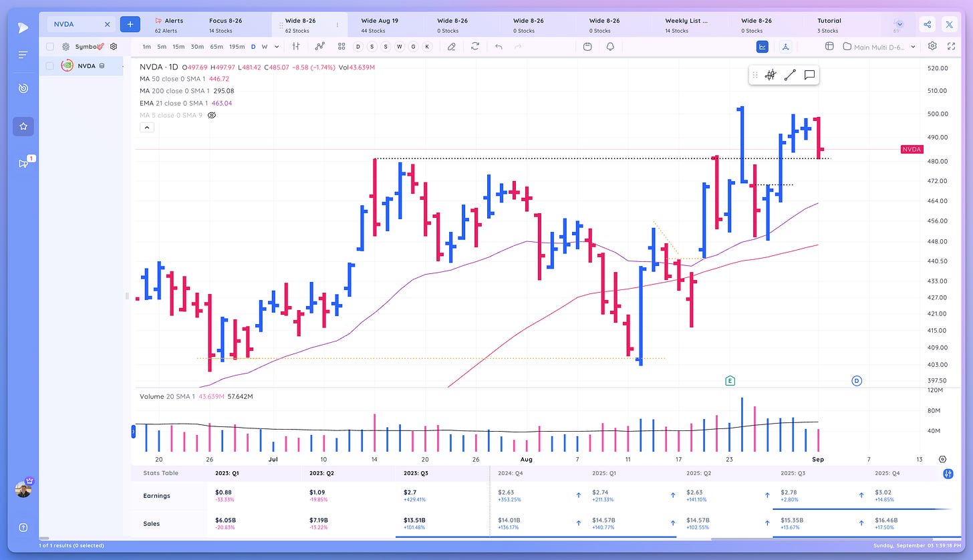Open the indicators panel icon in toolbar

296,46
